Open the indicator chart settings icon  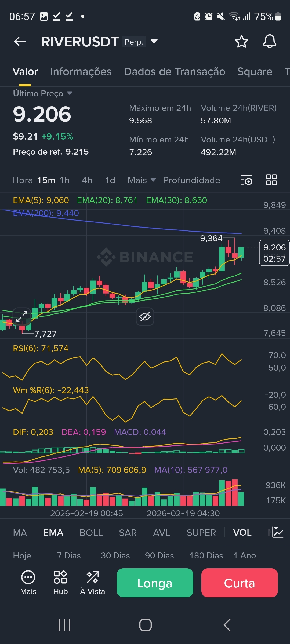(x=278, y=532)
